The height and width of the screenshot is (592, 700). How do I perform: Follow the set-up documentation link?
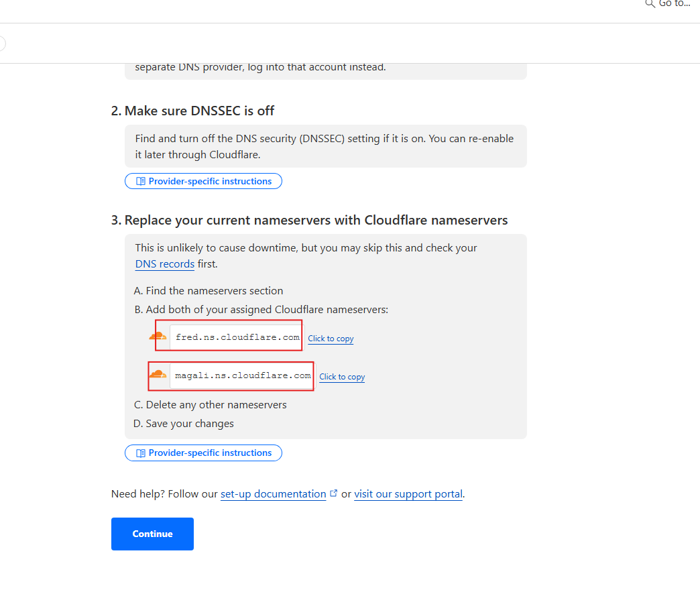click(273, 494)
